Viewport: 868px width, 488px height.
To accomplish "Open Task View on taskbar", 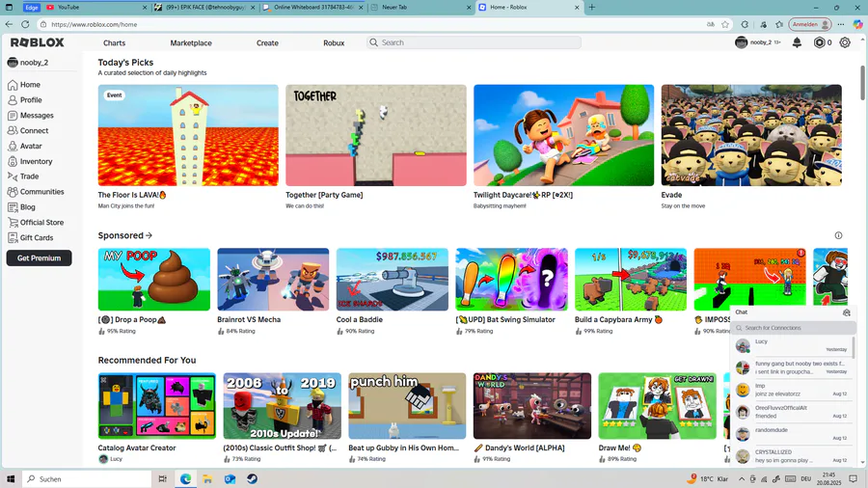I will coord(163,479).
